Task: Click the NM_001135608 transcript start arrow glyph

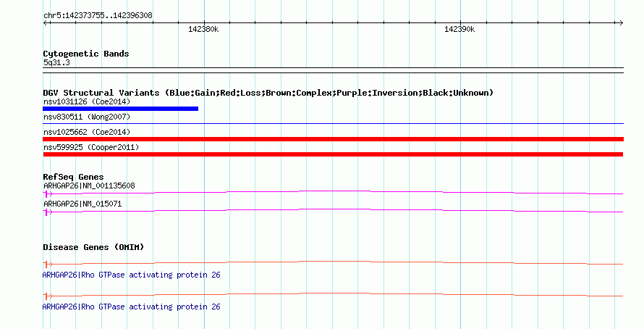Action: pyautogui.click(x=48, y=193)
